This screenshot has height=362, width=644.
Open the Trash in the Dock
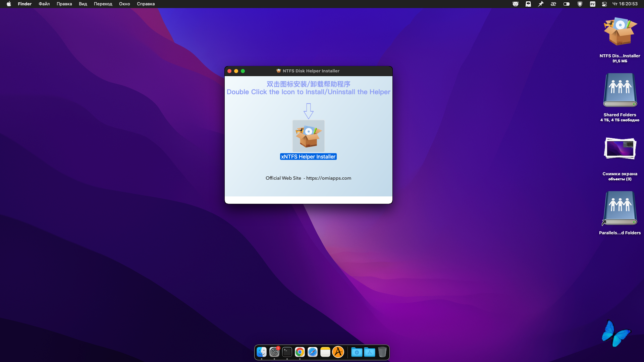[x=382, y=352]
